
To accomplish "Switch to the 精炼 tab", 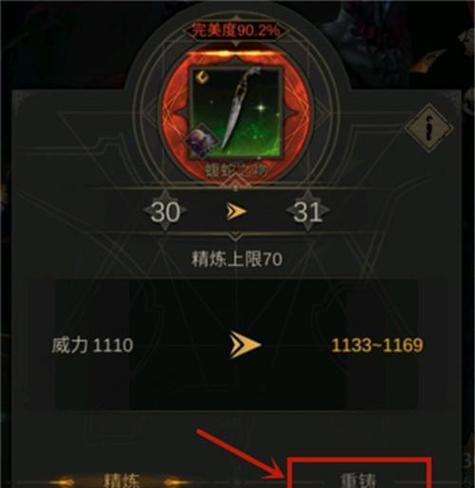I will coord(122,481).
